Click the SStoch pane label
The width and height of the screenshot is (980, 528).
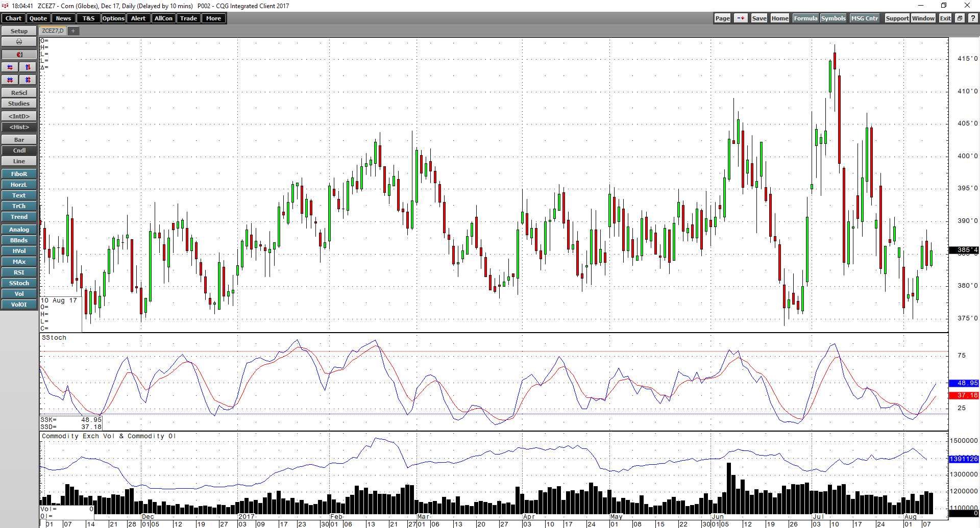click(54, 338)
